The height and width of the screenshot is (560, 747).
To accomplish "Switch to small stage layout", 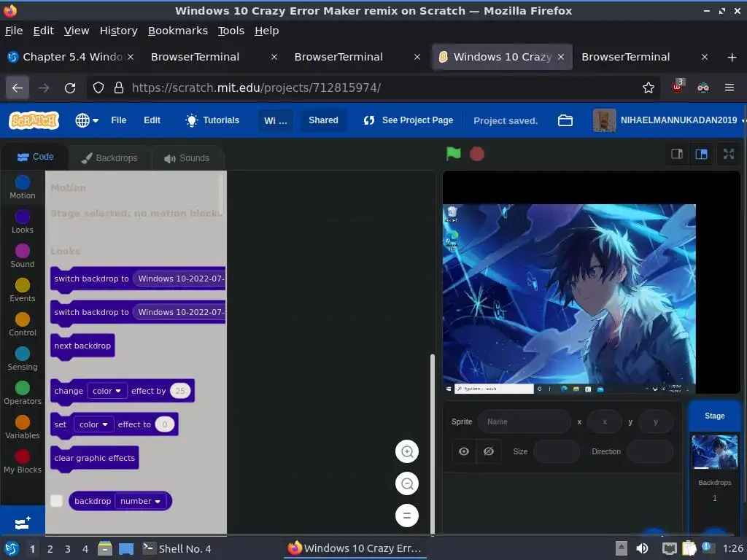I will (x=677, y=154).
